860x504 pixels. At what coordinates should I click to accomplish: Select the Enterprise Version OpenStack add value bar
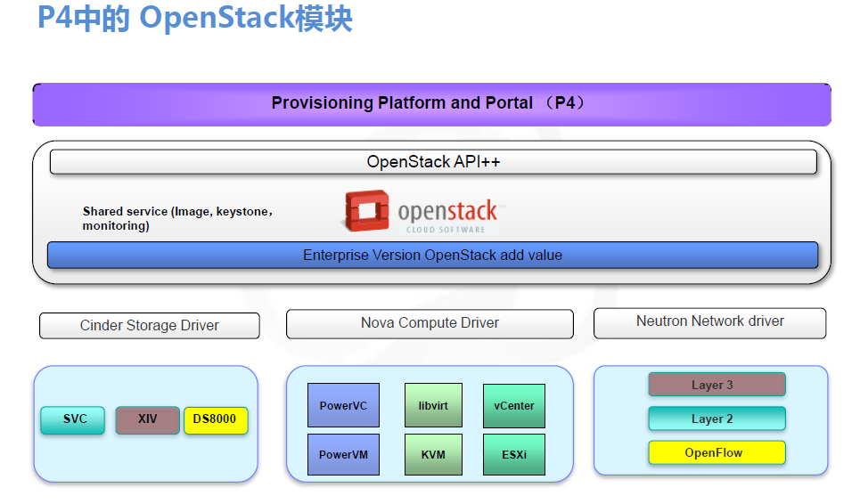coord(433,256)
